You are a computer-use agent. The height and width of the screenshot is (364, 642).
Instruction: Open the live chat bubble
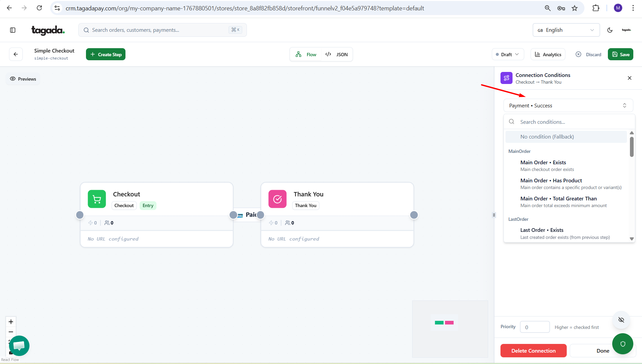coord(19,346)
